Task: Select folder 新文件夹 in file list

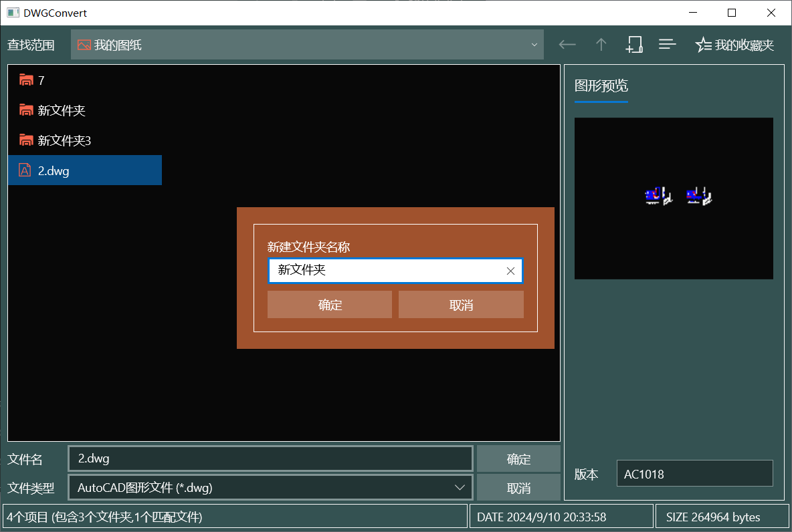Action: (x=85, y=110)
